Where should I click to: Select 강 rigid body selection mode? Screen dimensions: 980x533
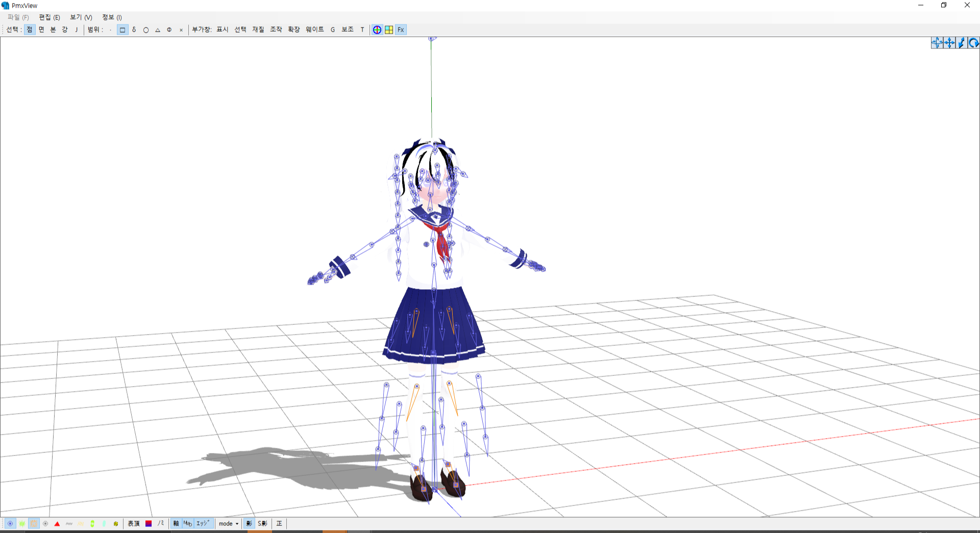tap(65, 30)
